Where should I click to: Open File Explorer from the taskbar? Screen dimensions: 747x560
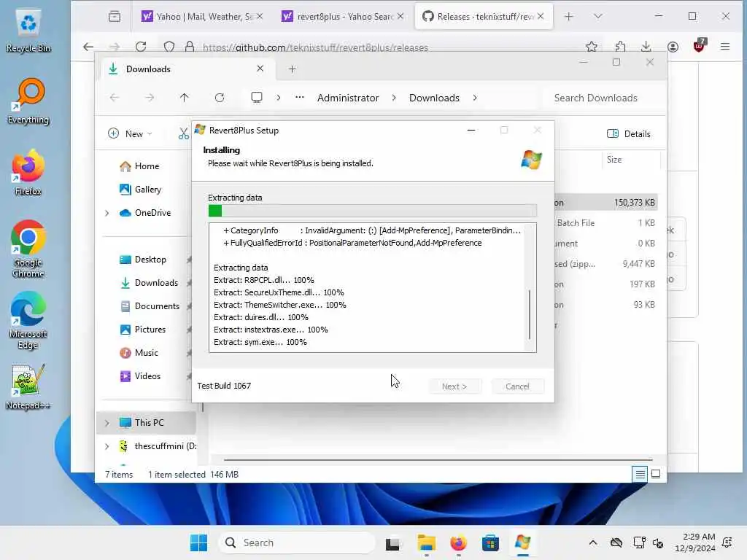(x=426, y=542)
